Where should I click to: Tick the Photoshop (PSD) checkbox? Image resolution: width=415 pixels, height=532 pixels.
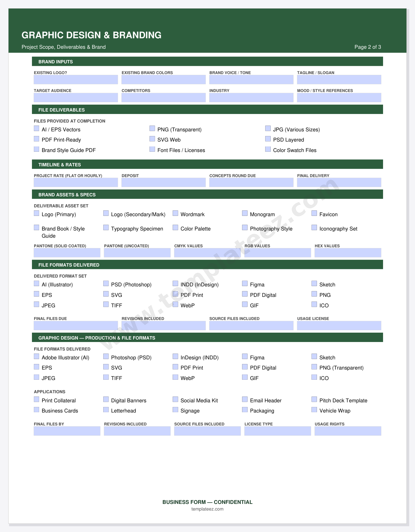point(106,356)
